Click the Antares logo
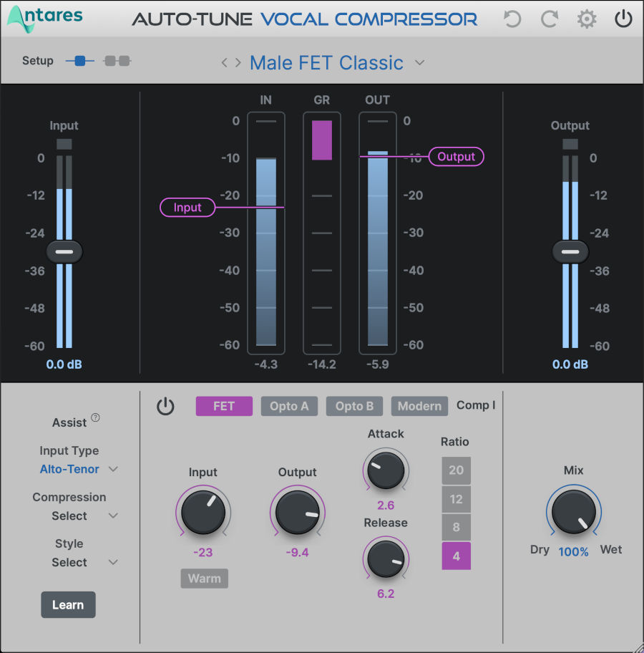Image resolution: width=644 pixels, height=653 pixels. pos(44,18)
